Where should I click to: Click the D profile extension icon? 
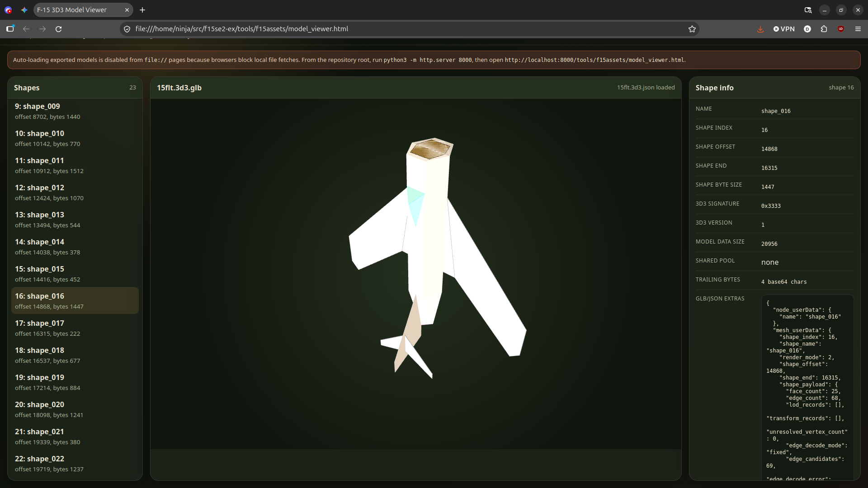click(807, 29)
